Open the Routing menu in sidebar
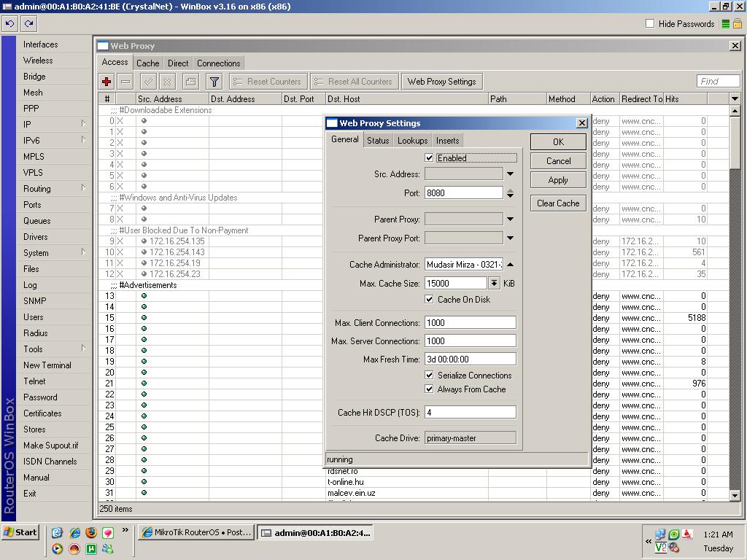 pos(37,189)
